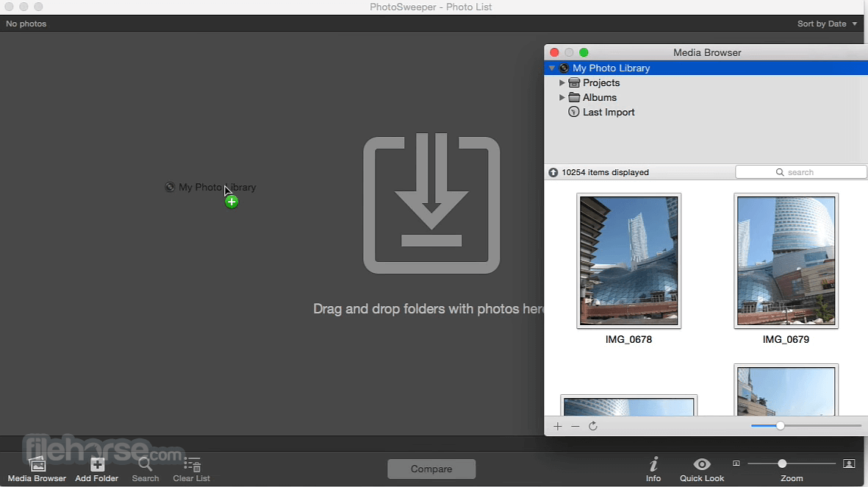Click the My Photo Library aperture icon

click(x=564, y=68)
